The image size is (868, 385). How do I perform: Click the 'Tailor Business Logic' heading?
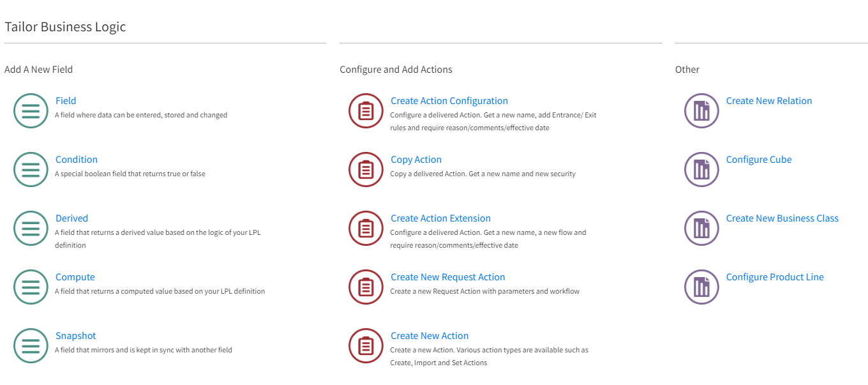pyautogui.click(x=65, y=27)
